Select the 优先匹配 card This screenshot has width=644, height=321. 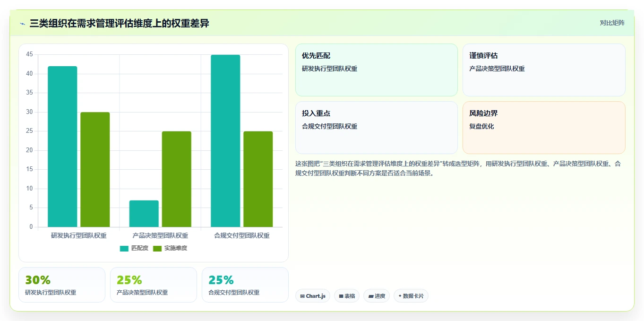coord(377,70)
